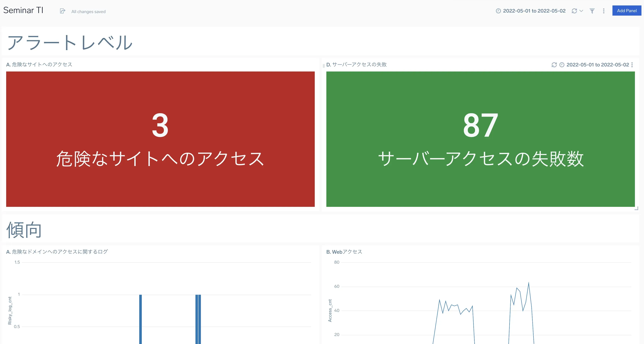This screenshot has width=644, height=344.
Task: Grab the drag handle left of panel D title
Action: tap(323, 65)
